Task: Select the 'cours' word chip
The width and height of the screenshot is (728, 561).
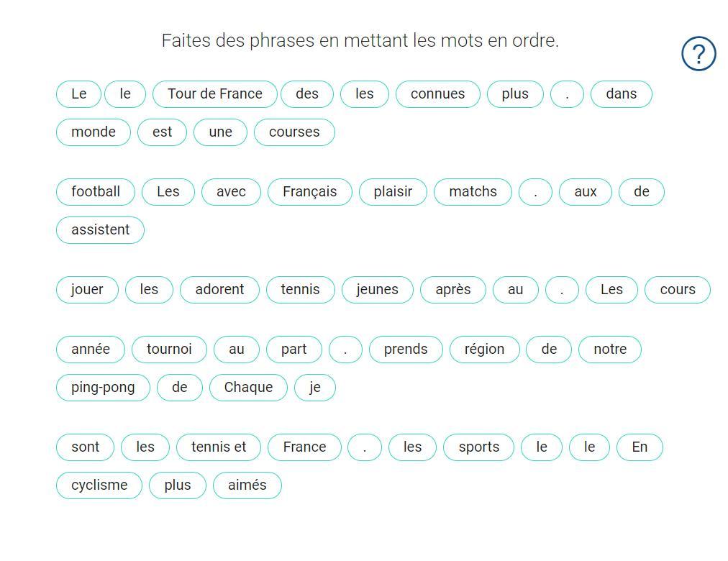Action: (678, 290)
